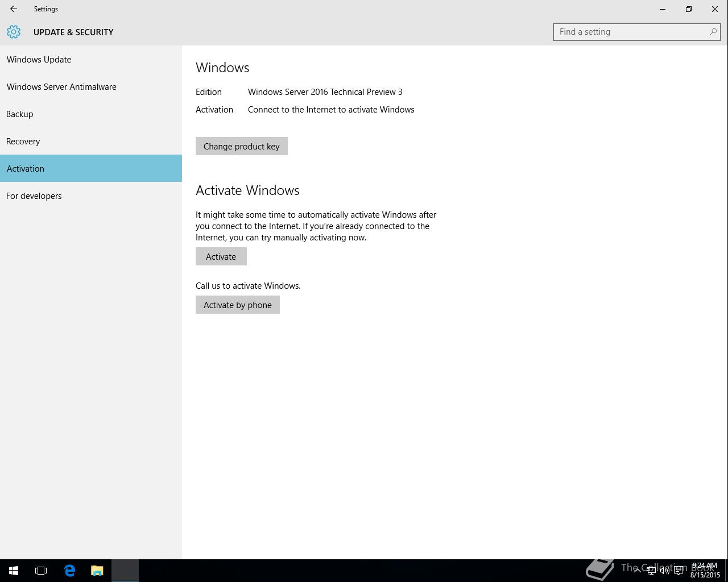The height and width of the screenshot is (582, 728).
Task: Click the 'Edition' label
Action: (x=209, y=92)
